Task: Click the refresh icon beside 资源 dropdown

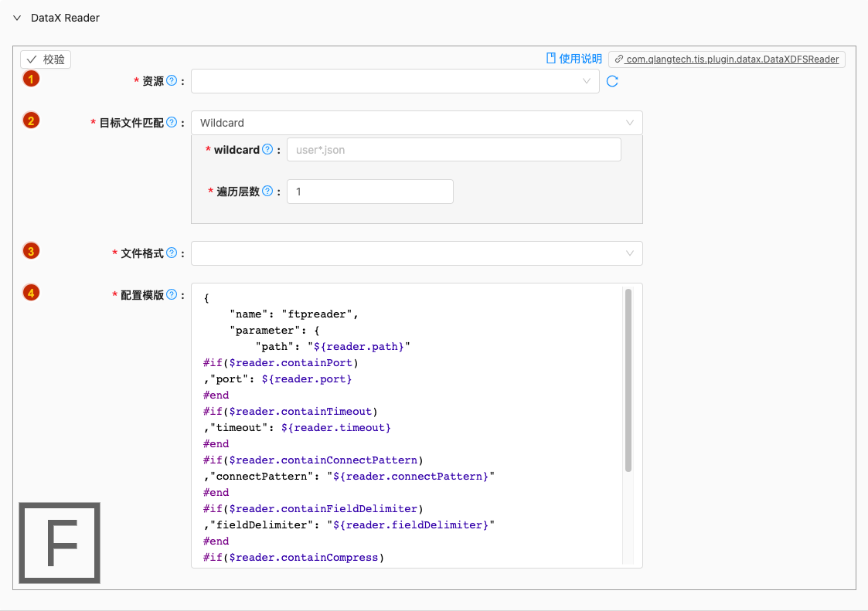Action: pos(612,81)
